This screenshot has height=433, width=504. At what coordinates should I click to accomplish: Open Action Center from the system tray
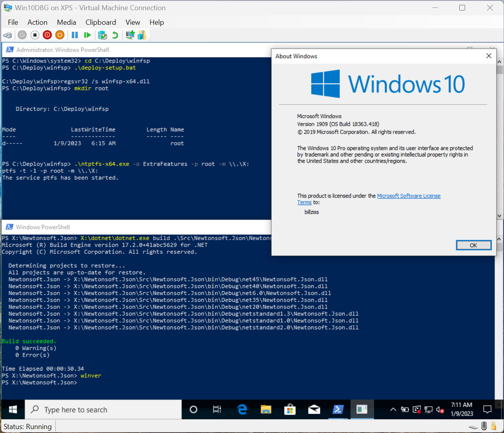coord(487,409)
